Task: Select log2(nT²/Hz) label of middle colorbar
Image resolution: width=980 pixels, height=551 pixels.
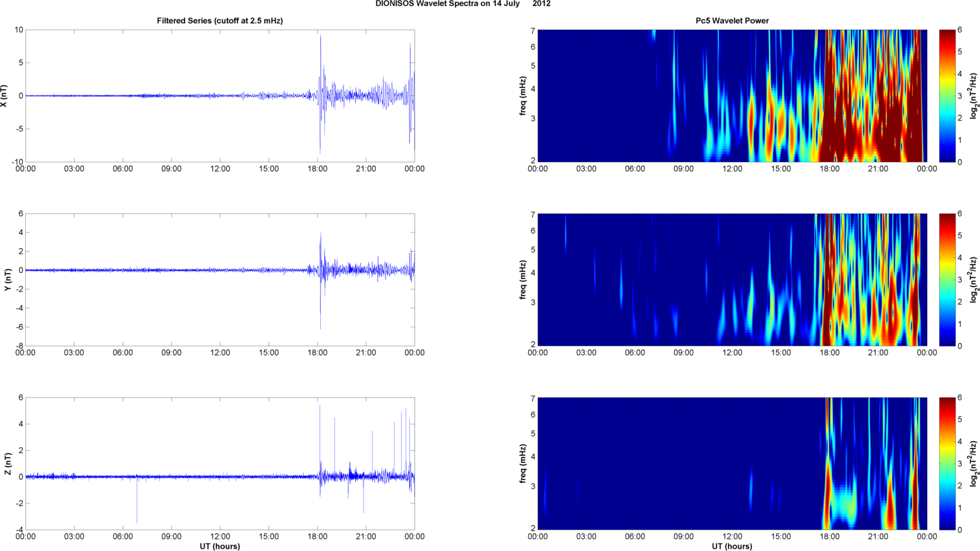Action: tap(974, 279)
